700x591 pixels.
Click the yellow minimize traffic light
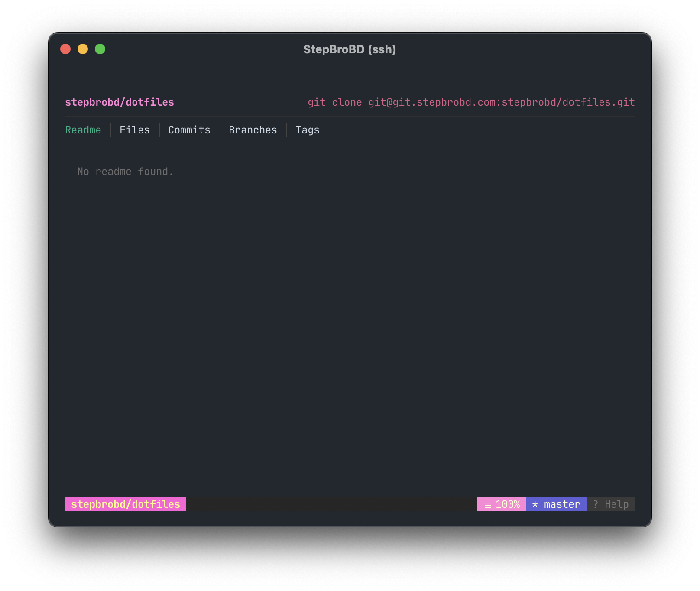tap(83, 49)
